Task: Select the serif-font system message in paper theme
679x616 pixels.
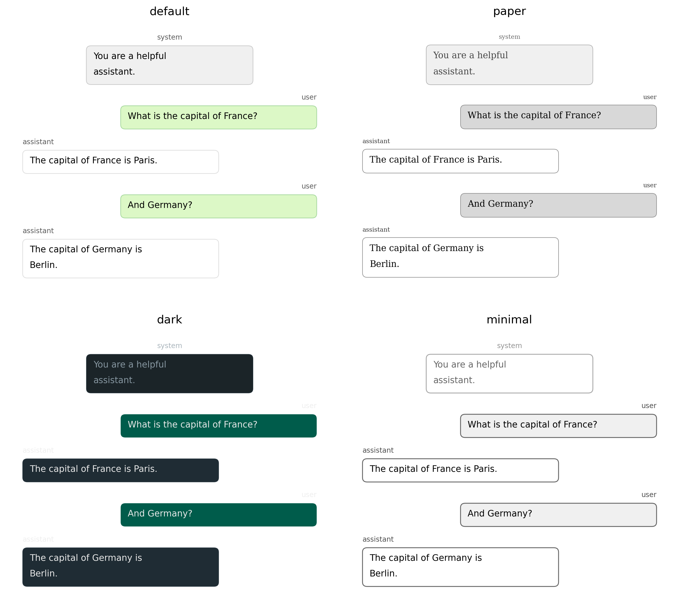Action: coord(509,65)
